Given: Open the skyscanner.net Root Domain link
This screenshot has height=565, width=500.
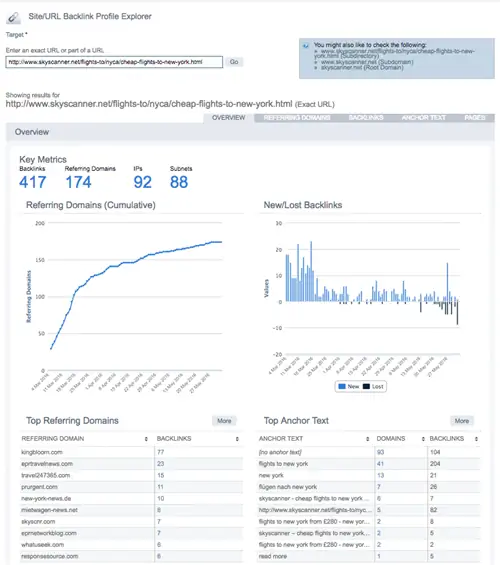Looking at the screenshot, I should click(x=362, y=67).
